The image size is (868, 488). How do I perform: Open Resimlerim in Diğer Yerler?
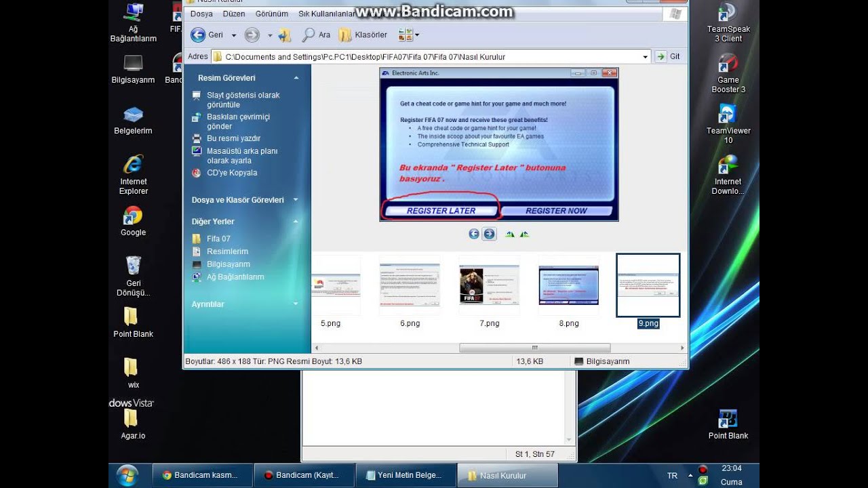pyautogui.click(x=227, y=251)
